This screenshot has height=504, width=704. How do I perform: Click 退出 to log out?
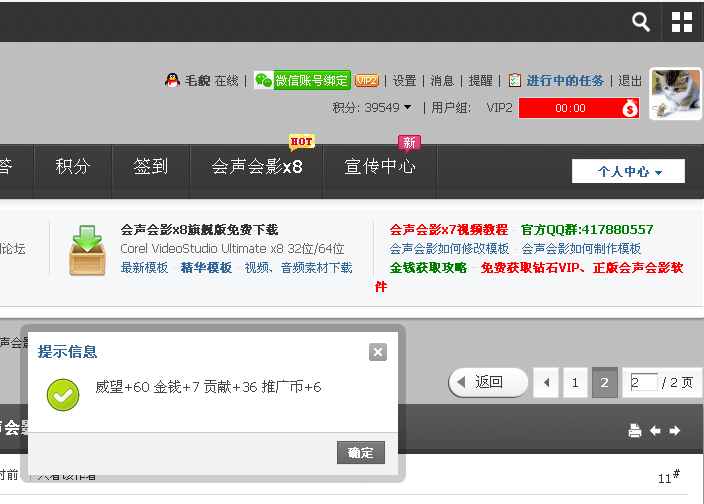[x=630, y=81]
